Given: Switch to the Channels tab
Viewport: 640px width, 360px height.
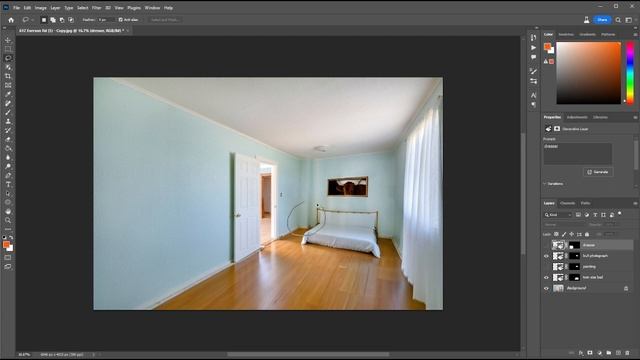Looking at the screenshot, I should coord(567,203).
